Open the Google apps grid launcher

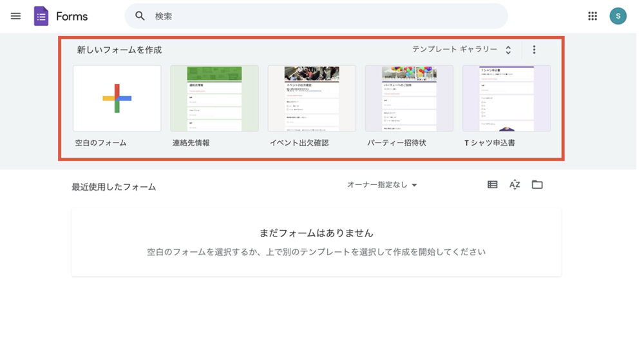coord(592,16)
